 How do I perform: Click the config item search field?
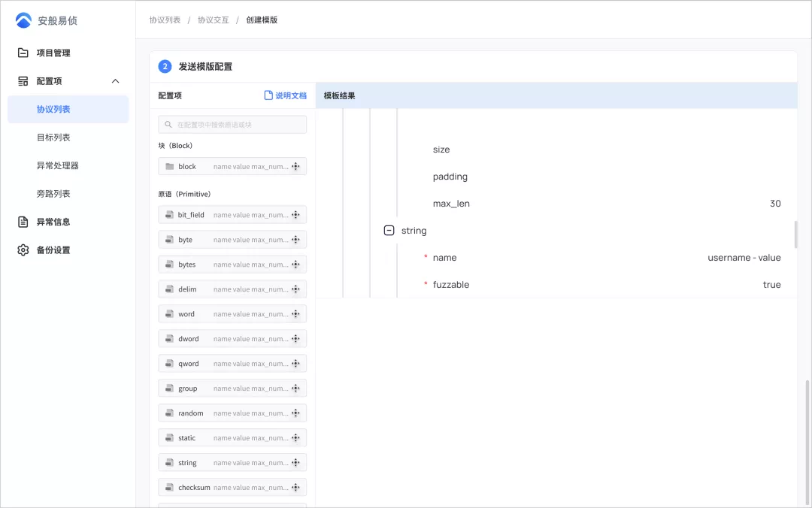[232, 125]
